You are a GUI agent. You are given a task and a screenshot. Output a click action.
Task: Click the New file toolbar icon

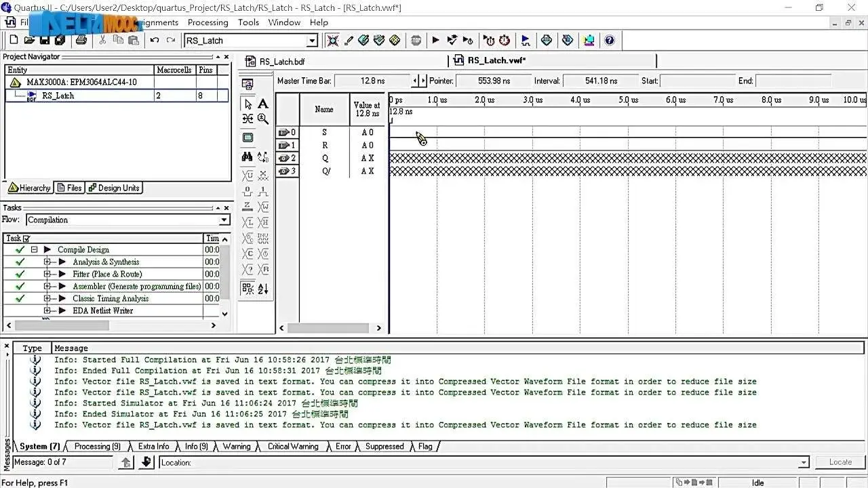coord(13,40)
